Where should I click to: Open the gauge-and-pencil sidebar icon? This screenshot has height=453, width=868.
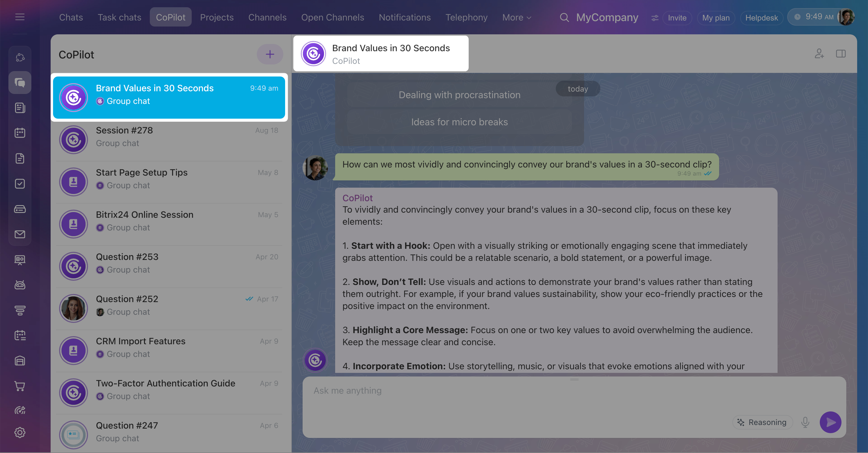[x=20, y=410]
